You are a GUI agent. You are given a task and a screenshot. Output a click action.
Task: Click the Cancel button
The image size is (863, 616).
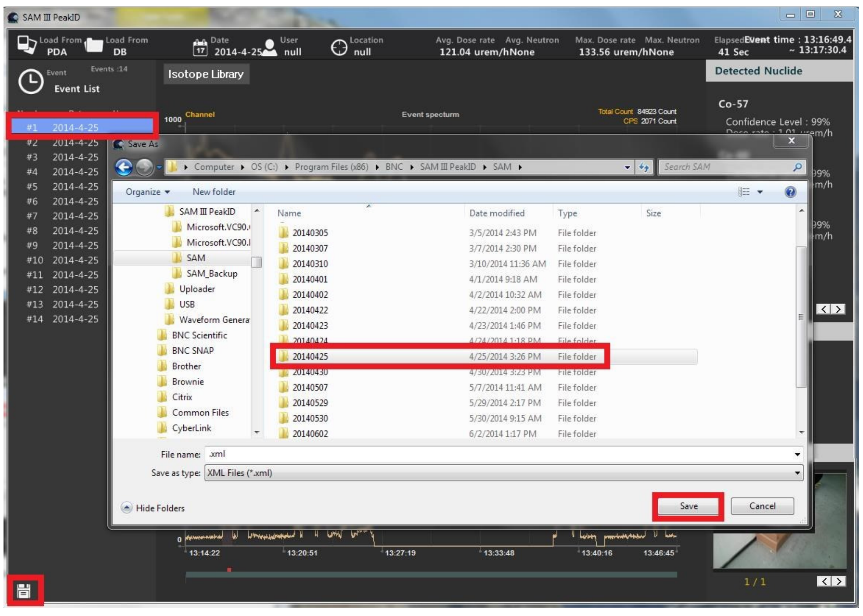pyautogui.click(x=763, y=506)
